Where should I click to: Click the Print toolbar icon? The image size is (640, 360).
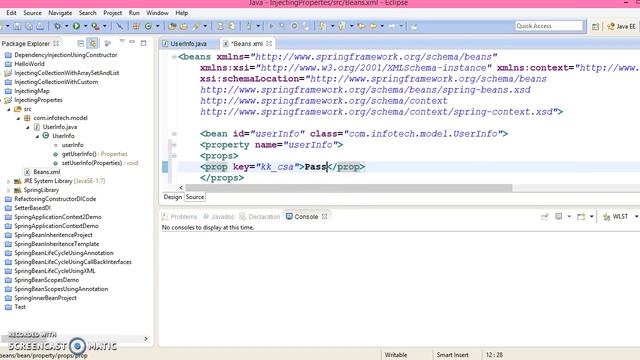pyautogui.click(x=40, y=26)
